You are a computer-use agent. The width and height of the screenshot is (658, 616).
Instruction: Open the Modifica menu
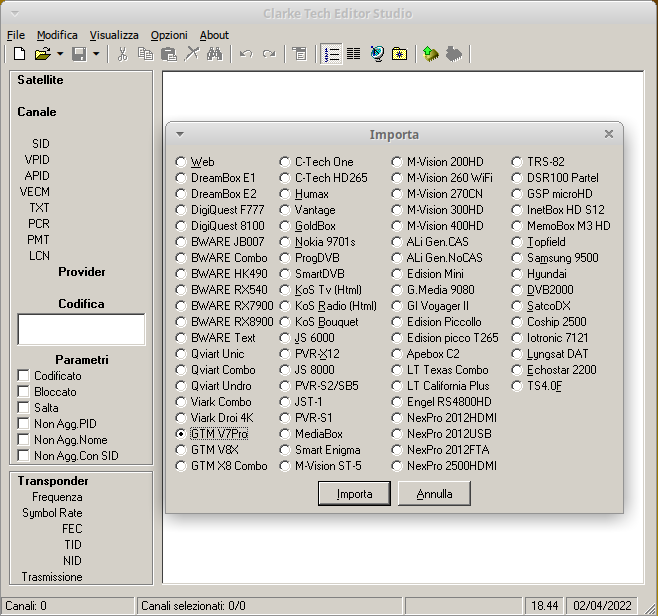click(57, 35)
